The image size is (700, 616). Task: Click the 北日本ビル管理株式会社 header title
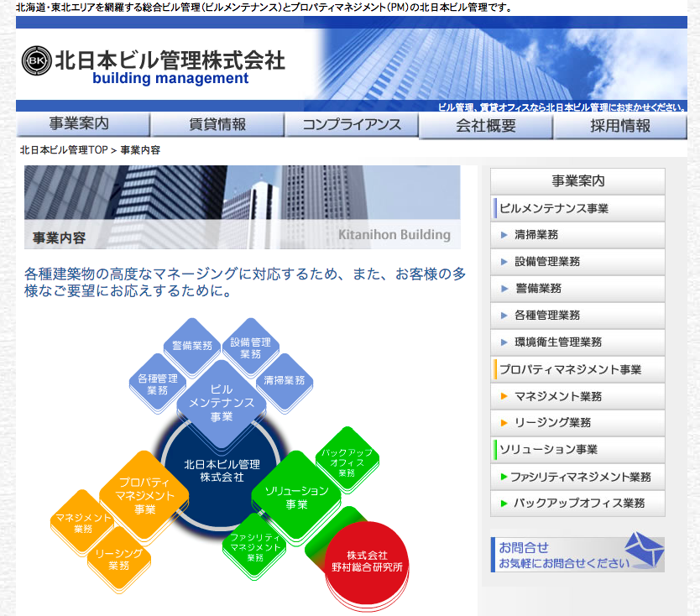[x=170, y=60]
